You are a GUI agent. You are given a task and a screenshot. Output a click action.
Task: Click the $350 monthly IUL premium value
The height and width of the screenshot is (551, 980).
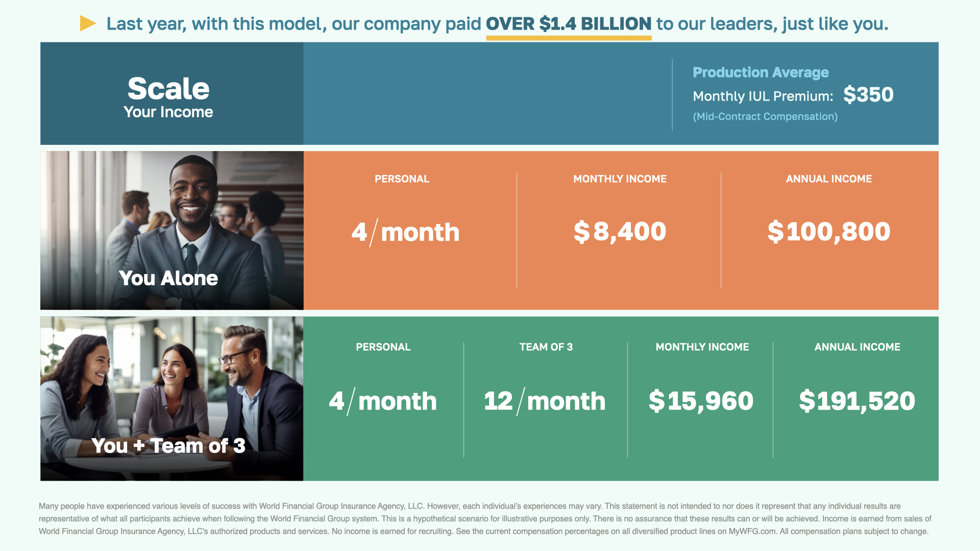point(868,95)
